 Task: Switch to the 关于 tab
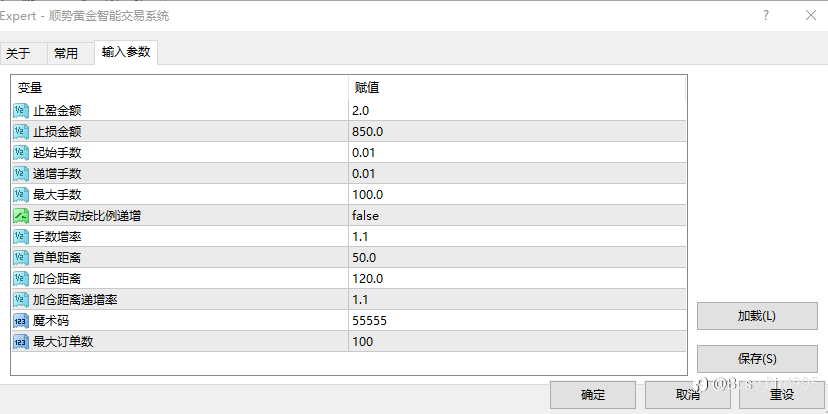(x=18, y=54)
